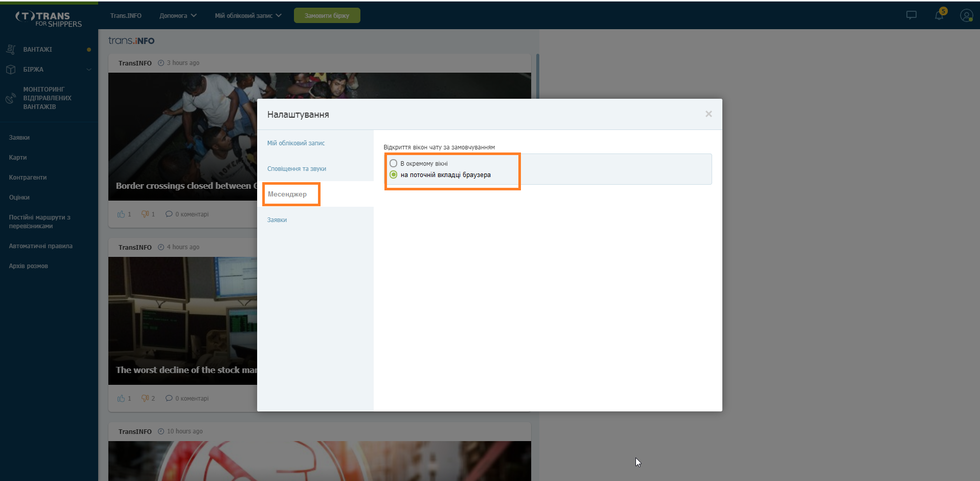This screenshot has height=481, width=980.
Task: Open Заявки in the left sidebar
Action: click(x=19, y=138)
